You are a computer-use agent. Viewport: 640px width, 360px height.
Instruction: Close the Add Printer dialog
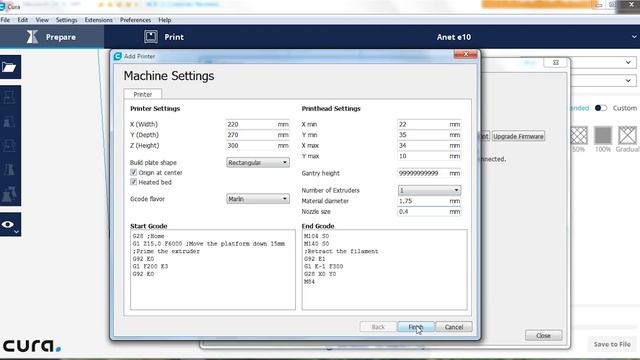coord(465,54)
